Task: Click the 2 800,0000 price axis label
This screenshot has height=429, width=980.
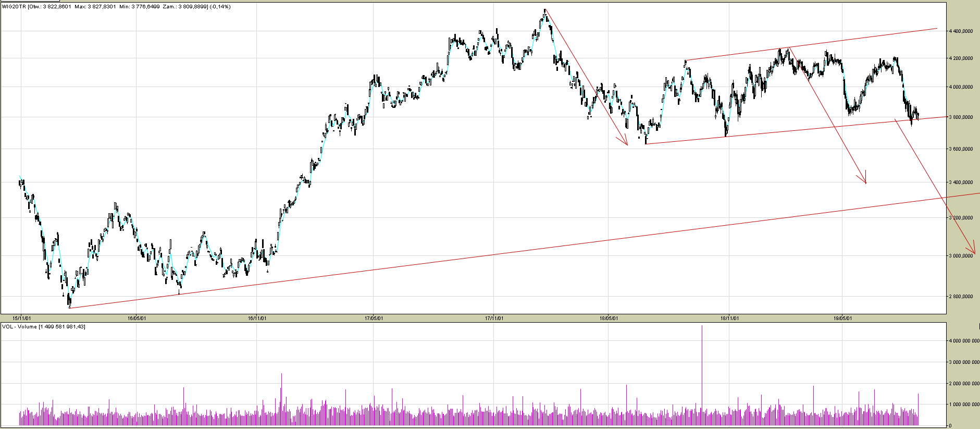Action: (x=961, y=297)
